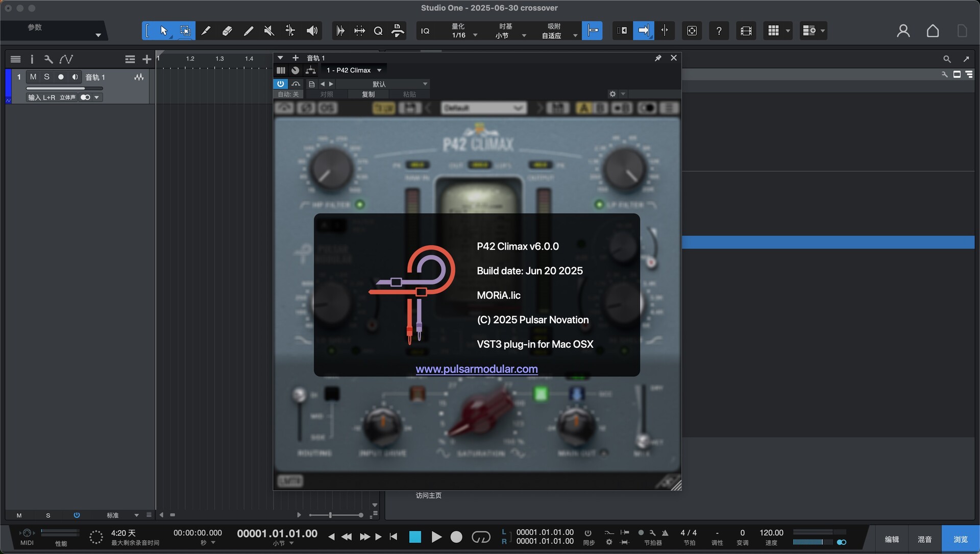Open the Macro toolbar icon

(x=398, y=31)
